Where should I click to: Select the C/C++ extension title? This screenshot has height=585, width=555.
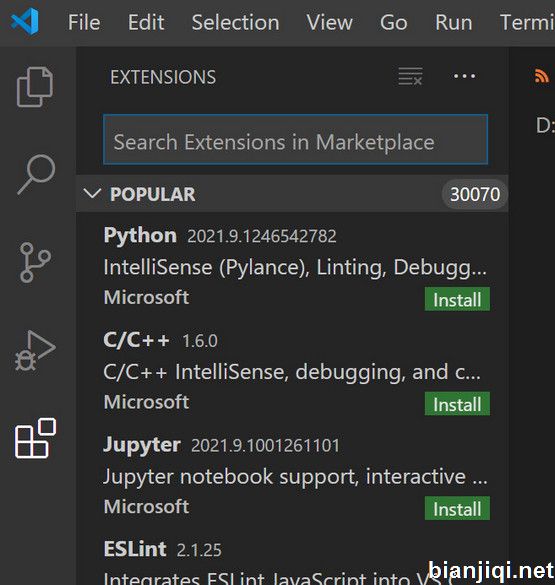tap(137, 340)
